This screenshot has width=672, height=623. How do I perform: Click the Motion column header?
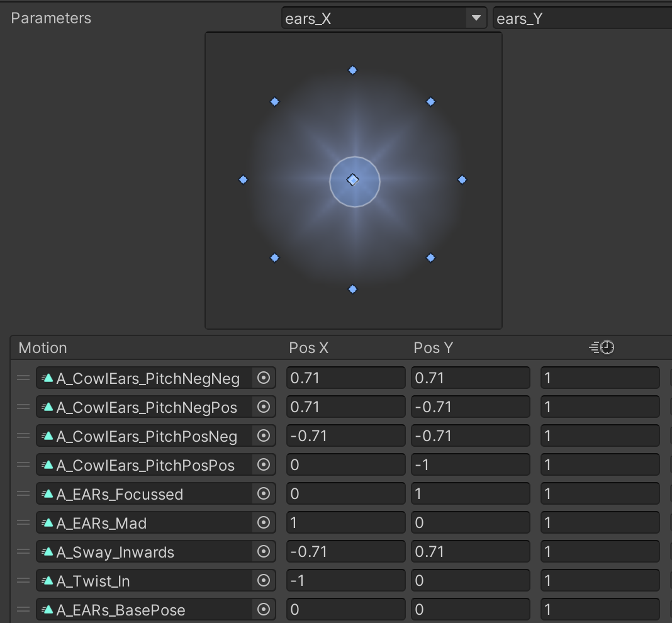point(43,348)
